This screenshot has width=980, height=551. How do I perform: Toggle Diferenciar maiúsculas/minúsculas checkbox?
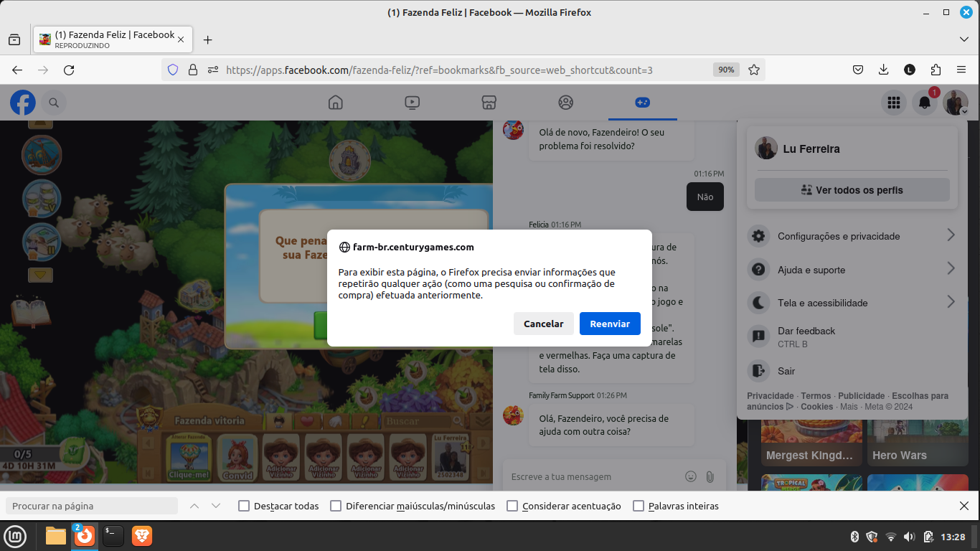[x=336, y=506]
